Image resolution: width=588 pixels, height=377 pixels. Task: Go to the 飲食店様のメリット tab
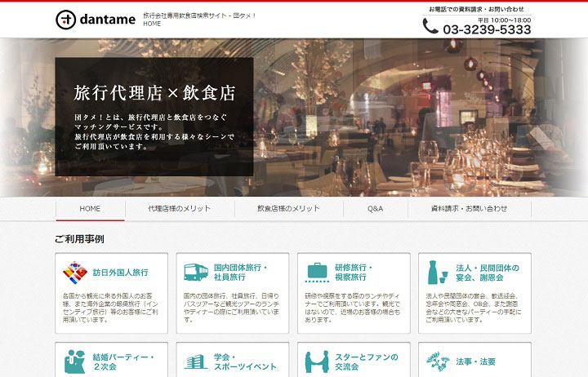click(288, 209)
